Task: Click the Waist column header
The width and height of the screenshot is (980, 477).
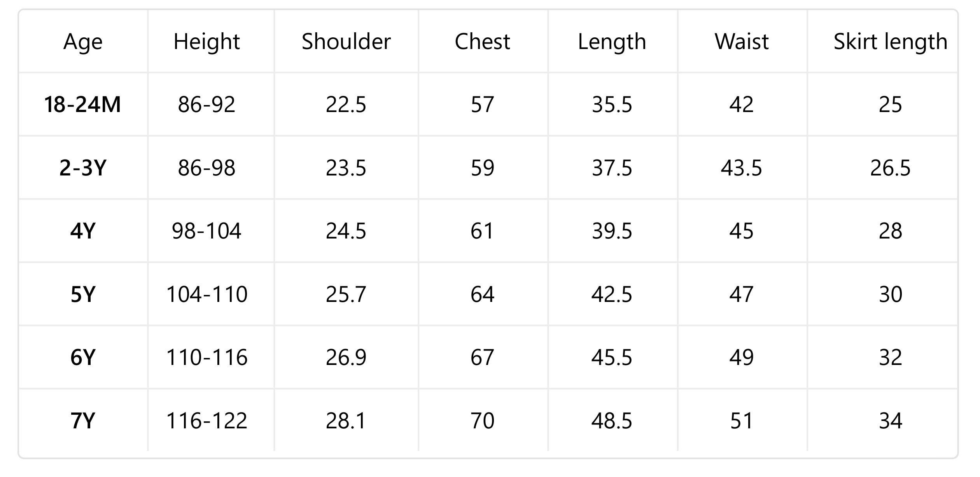Action: tap(742, 42)
